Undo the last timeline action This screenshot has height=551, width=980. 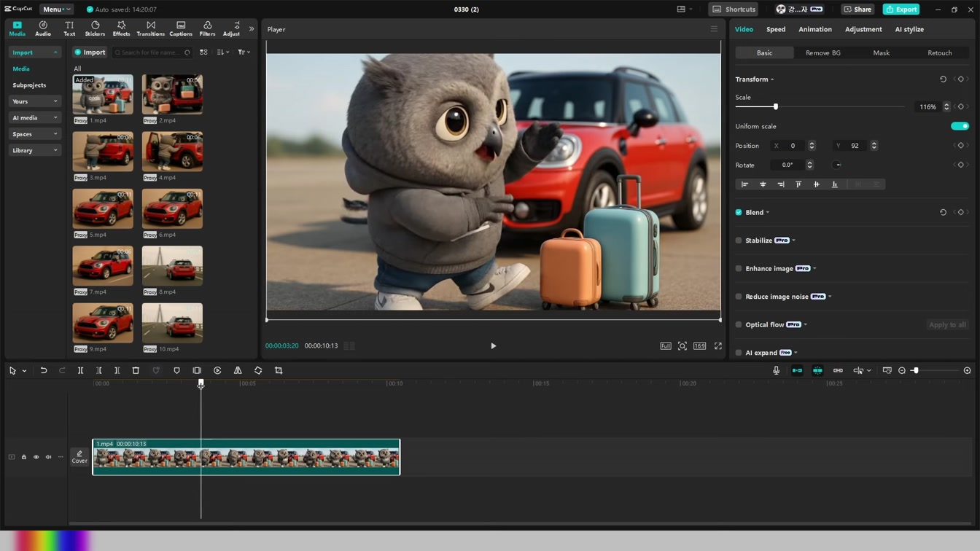44,370
